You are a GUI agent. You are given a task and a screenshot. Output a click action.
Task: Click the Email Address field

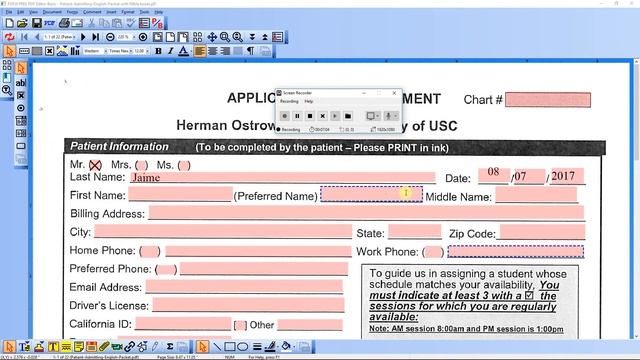coord(244,287)
